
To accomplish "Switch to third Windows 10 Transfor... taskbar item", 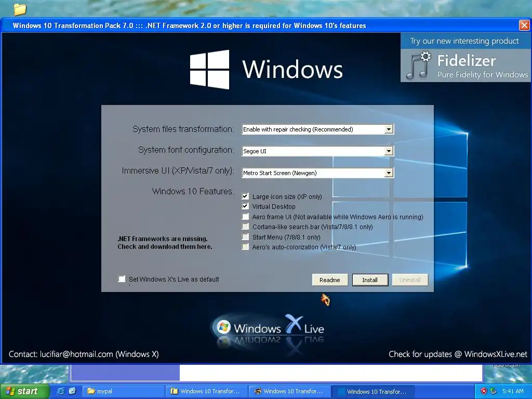I will click(373, 391).
